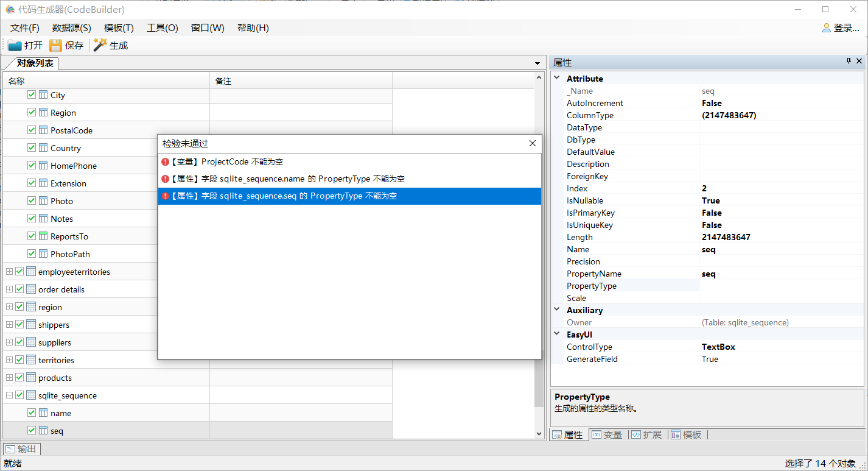Click the table icon next to products
Viewport: 868px width, 471px height.
[31, 378]
